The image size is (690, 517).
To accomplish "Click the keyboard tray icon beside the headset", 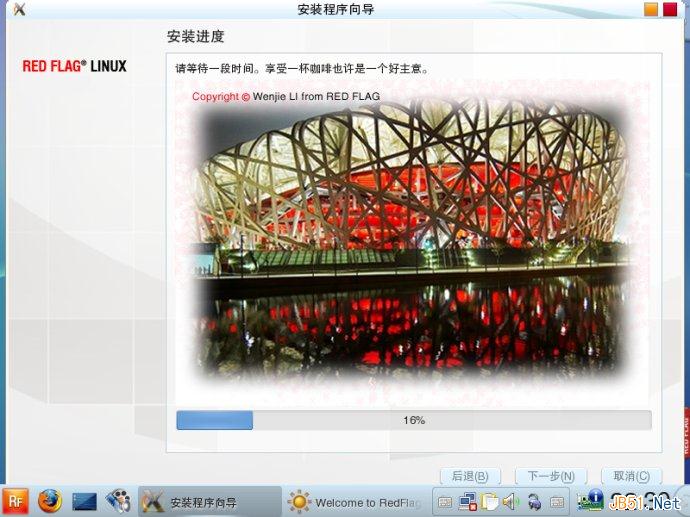I will click(557, 502).
